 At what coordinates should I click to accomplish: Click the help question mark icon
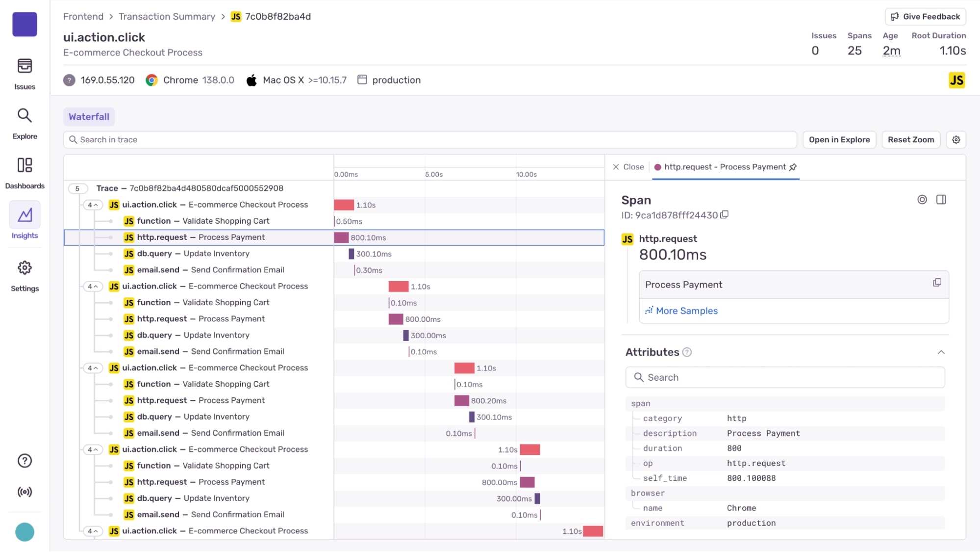coord(25,461)
